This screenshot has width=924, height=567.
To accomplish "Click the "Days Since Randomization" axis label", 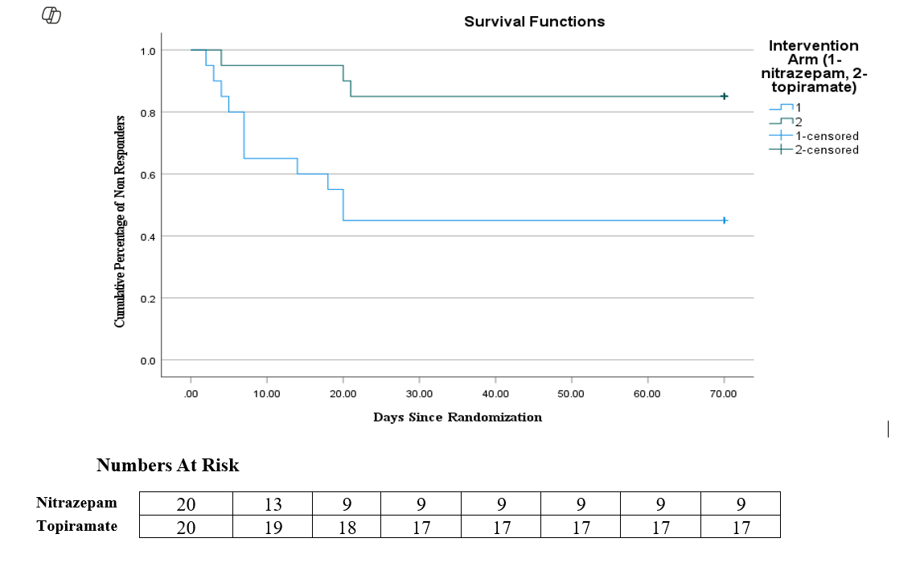I will 457,417.
